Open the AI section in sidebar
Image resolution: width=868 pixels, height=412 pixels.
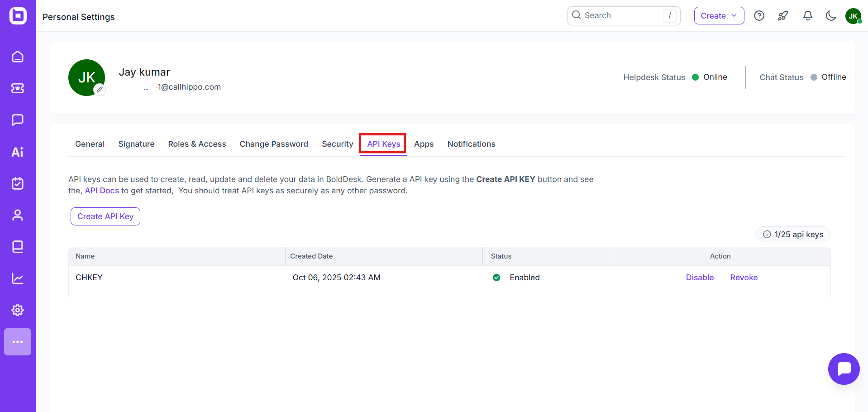(x=18, y=152)
